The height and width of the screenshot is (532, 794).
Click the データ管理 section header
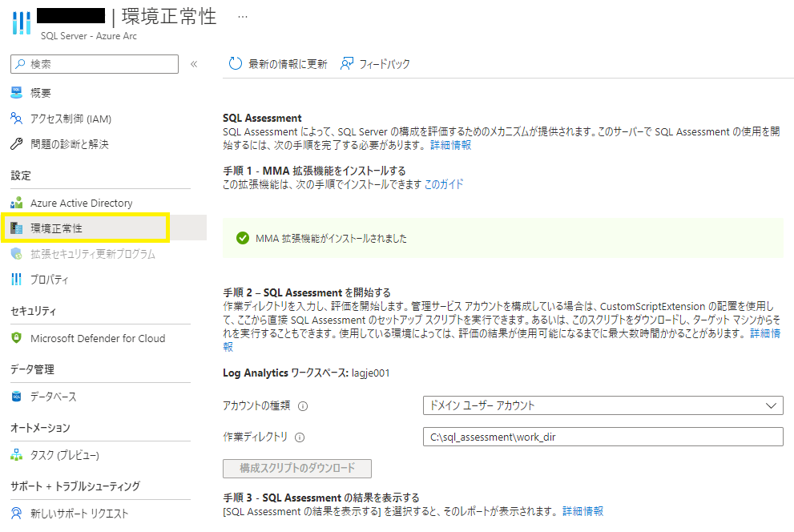point(32,369)
